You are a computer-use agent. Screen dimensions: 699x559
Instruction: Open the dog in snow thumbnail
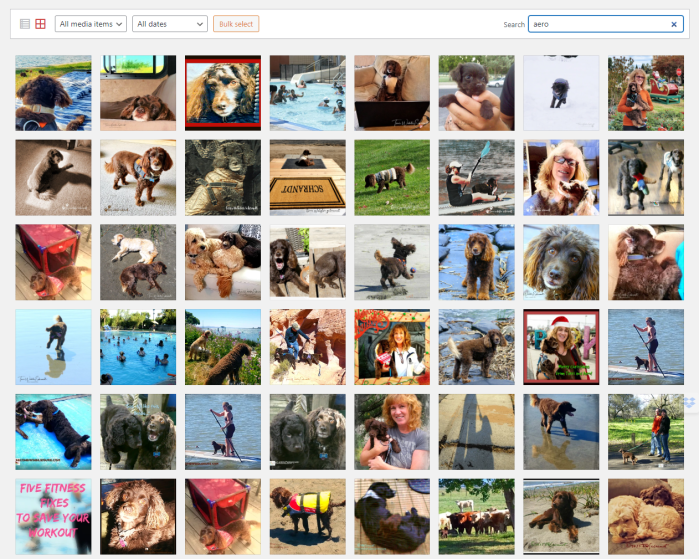[561, 93]
